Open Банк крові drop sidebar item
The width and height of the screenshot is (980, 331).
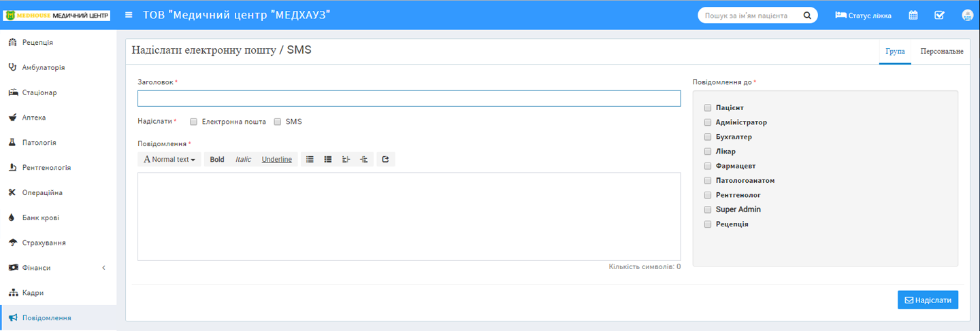click(59, 217)
